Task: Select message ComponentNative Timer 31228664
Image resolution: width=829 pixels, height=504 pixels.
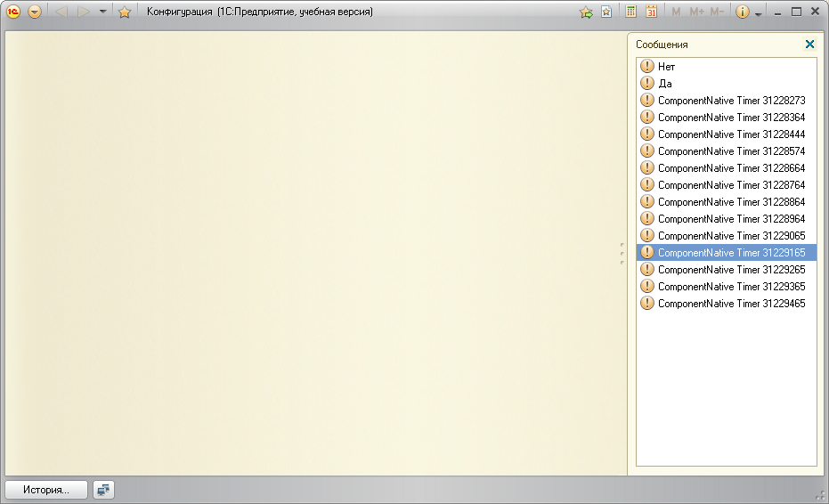Action: tap(727, 168)
